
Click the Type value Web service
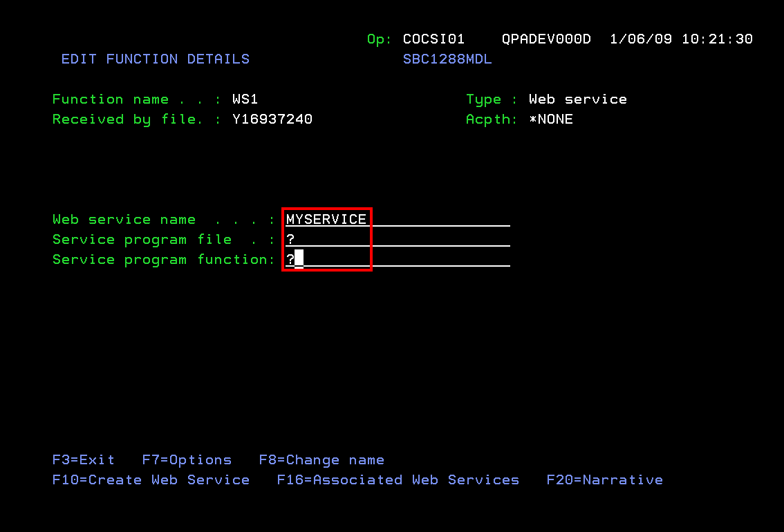tap(578, 99)
